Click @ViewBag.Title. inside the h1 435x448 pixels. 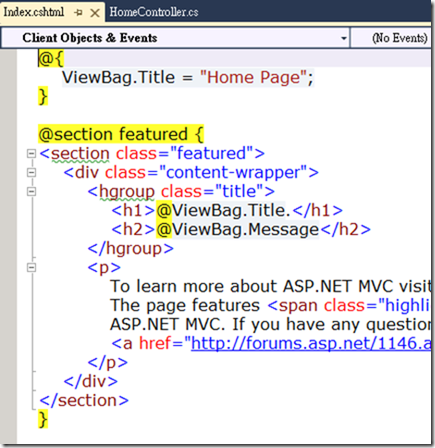pos(223,210)
